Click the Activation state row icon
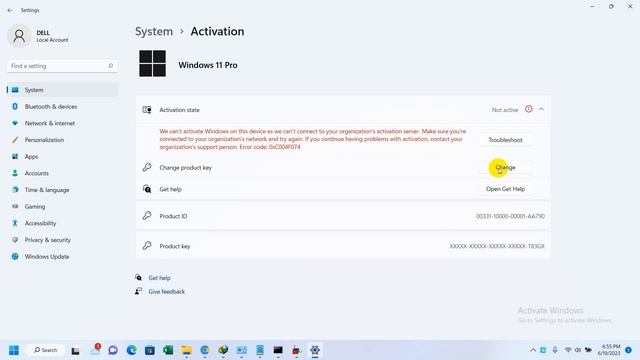Image resolution: width=640 pixels, height=360 pixels. (x=147, y=110)
